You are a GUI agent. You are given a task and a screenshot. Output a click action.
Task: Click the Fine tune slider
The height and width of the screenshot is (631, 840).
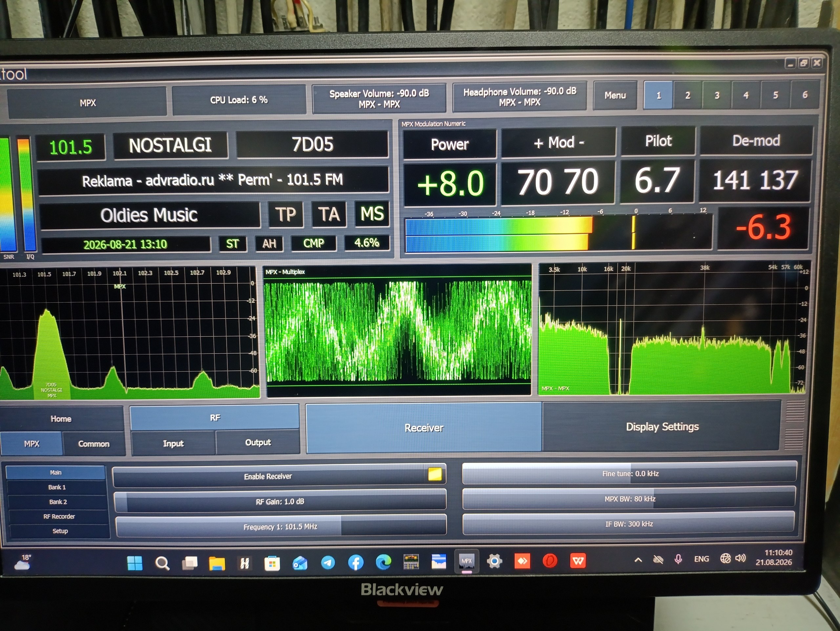click(630, 473)
